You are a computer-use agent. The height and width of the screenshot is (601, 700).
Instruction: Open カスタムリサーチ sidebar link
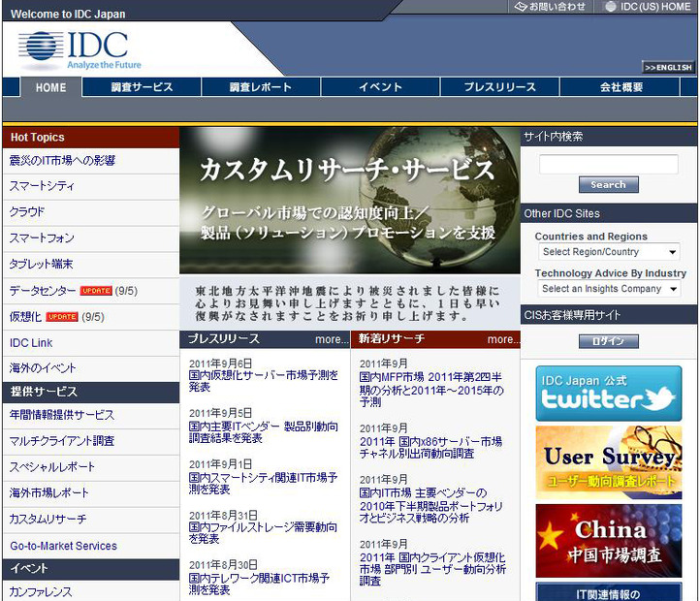coord(48,520)
